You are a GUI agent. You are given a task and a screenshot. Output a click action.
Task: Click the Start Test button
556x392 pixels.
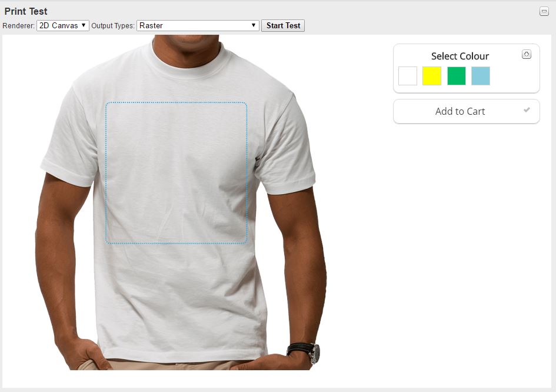pyautogui.click(x=283, y=25)
